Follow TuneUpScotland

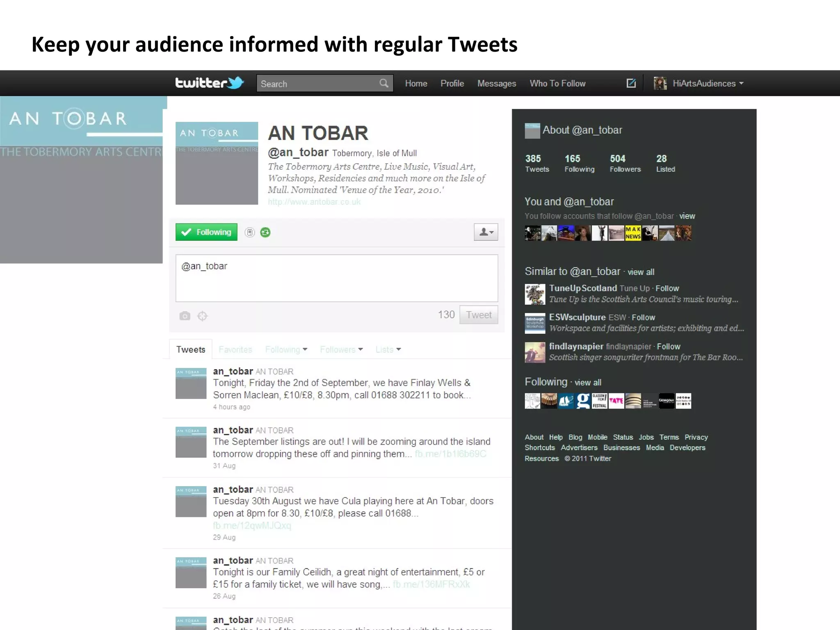pos(667,288)
